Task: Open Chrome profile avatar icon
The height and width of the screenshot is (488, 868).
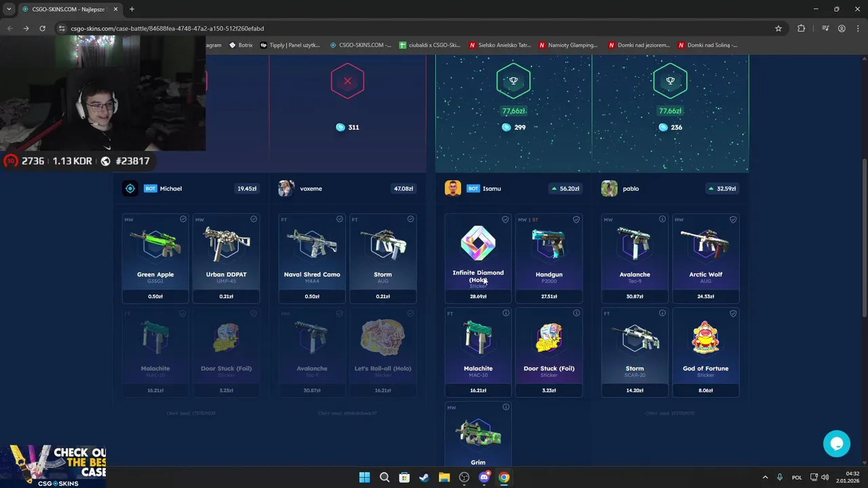Action: pos(842,28)
